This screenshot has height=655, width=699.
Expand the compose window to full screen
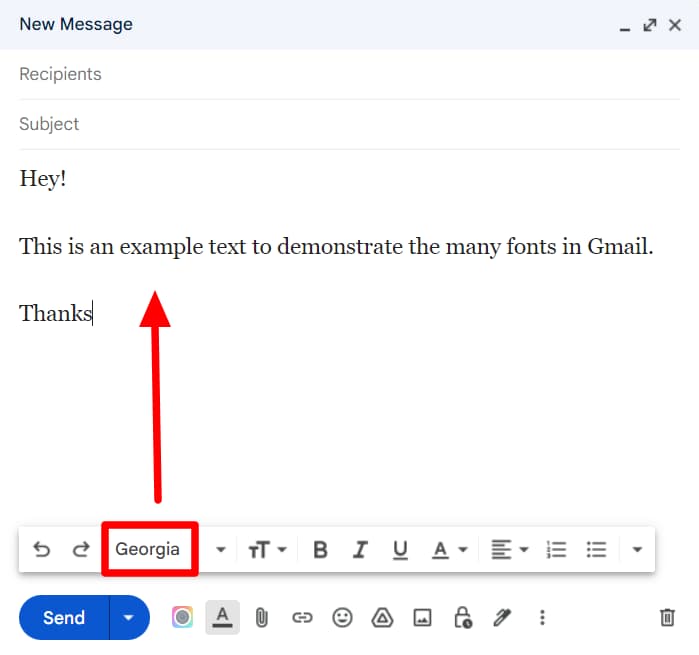tap(650, 25)
